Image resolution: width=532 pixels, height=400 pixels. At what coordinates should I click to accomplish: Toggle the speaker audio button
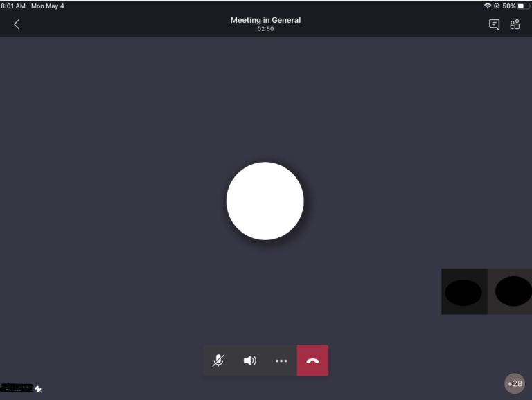250,361
